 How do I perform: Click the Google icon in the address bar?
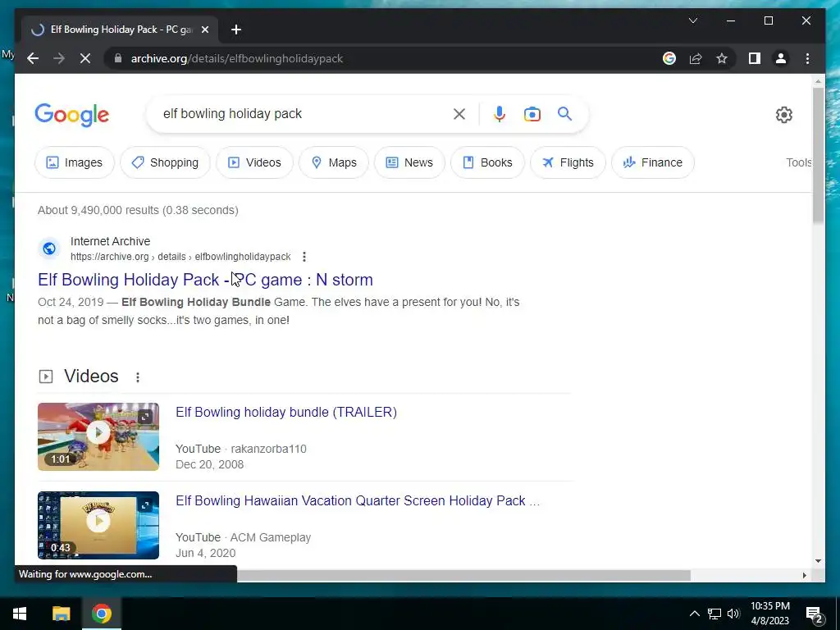[669, 58]
